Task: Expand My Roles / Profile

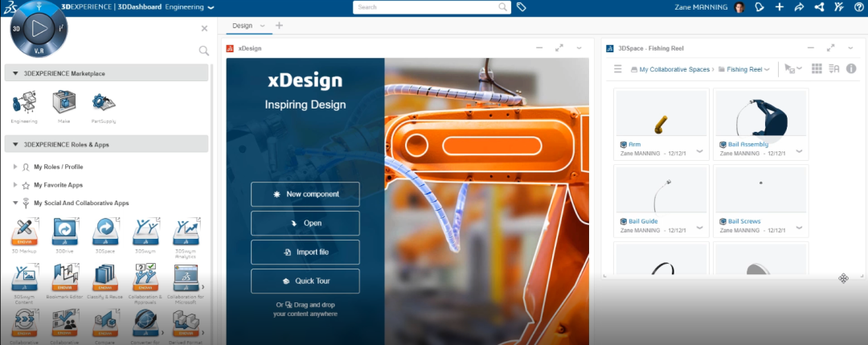Action: click(14, 166)
